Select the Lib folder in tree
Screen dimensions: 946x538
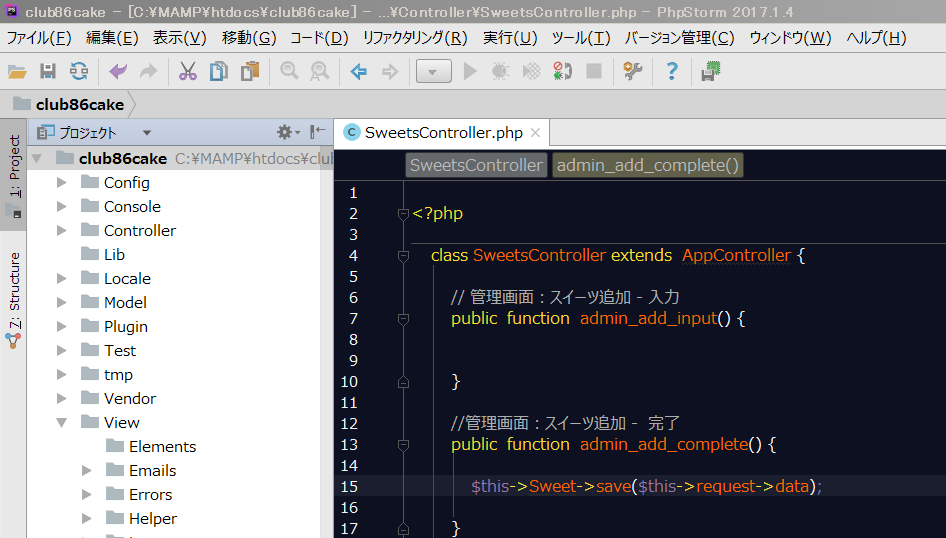[114, 255]
